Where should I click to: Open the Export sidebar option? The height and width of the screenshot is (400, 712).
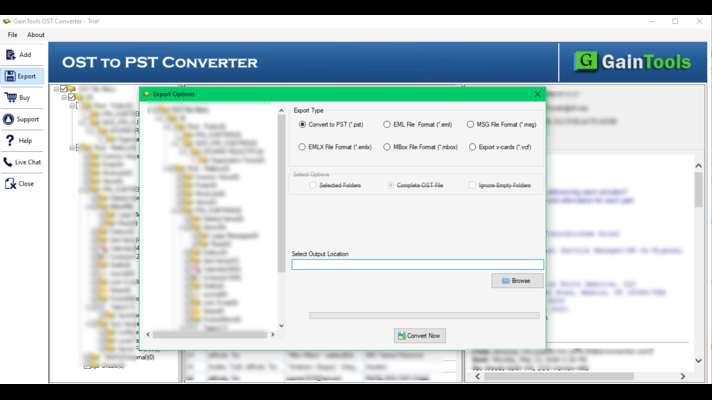tap(22, 76)
